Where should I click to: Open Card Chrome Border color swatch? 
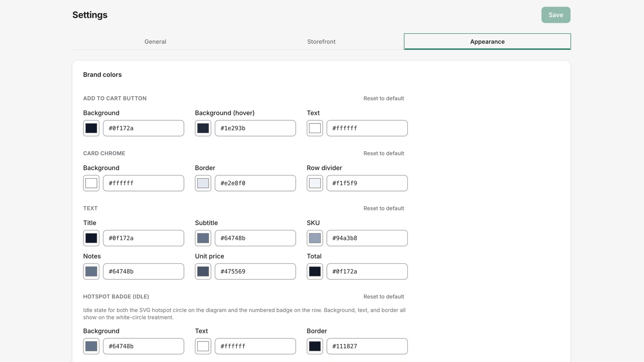coord(203,183)
